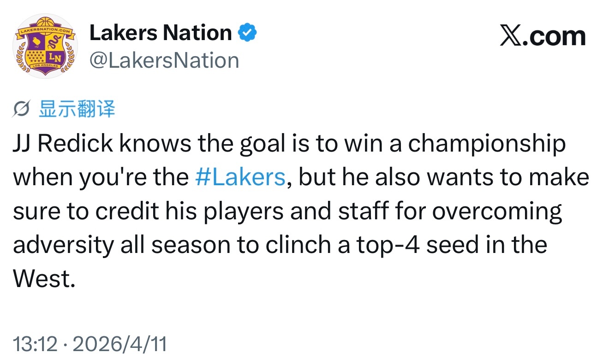Screen dimensions: 609x364
Task: Click the basketball atop the crest logo
Action: 45,22
